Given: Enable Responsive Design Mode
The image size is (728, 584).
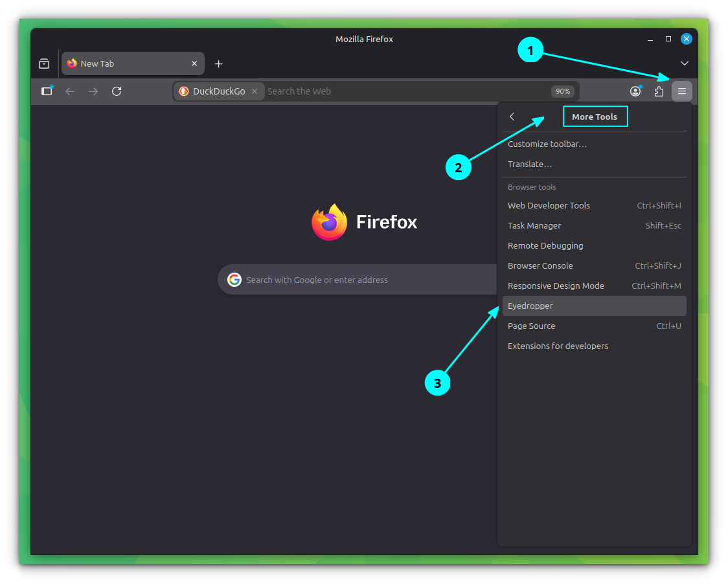Looking at the screenshot, I should point(595,286).
